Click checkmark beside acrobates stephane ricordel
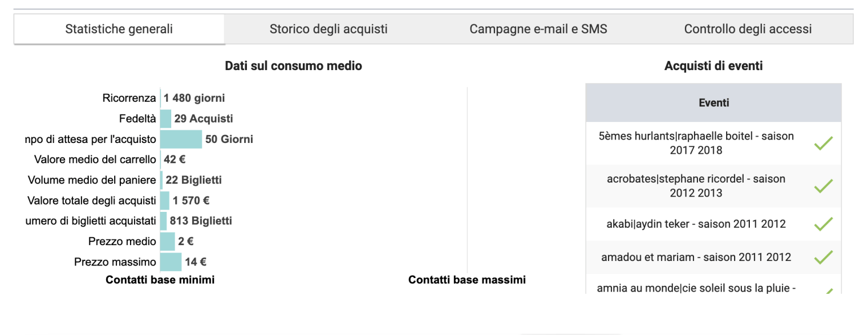This screenshot has width=868, height=335. (x=823, y=186)
